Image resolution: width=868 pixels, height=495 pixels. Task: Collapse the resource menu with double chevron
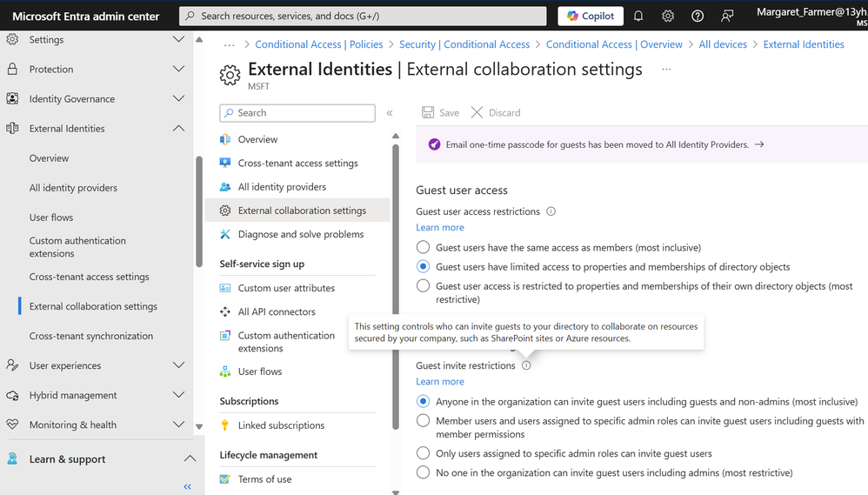click(x=390, y=113)
